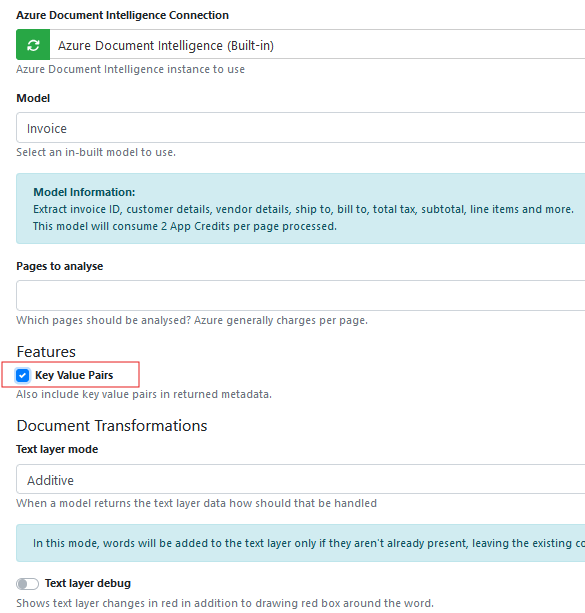
Task: Enable the Text layer debug toggle
Action: tap(27, 584)
